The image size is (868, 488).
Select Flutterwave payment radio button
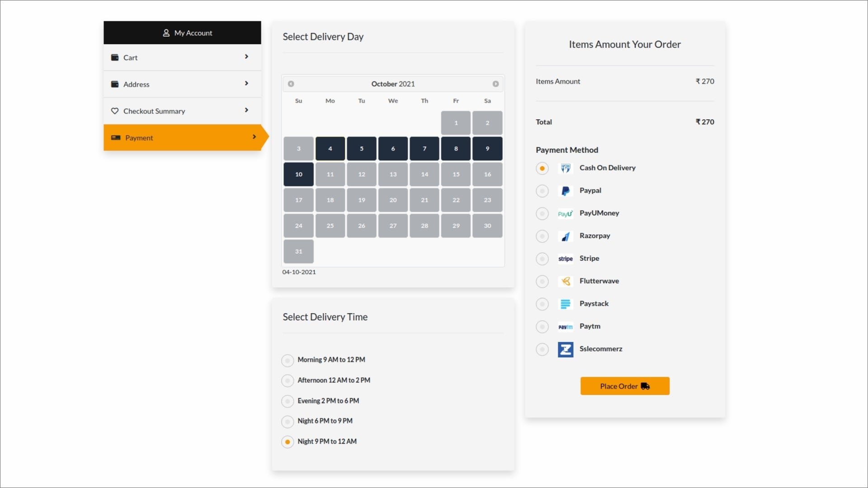(x=542, y=281)
